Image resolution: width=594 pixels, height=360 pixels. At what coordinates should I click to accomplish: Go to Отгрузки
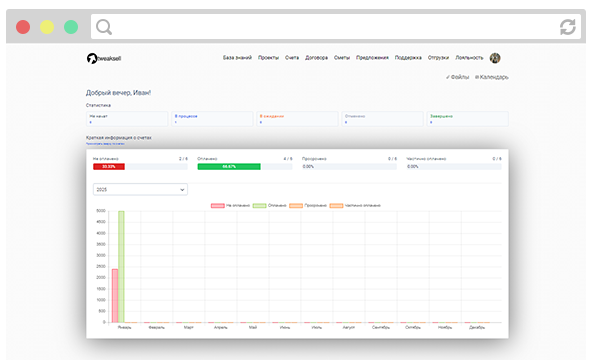(x=438, y=58)
